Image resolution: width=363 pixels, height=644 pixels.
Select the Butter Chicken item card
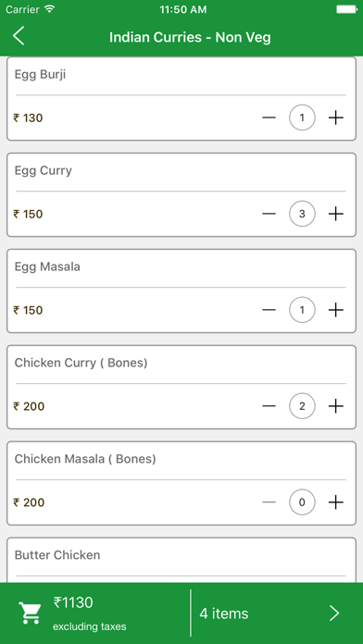[181, 560]
